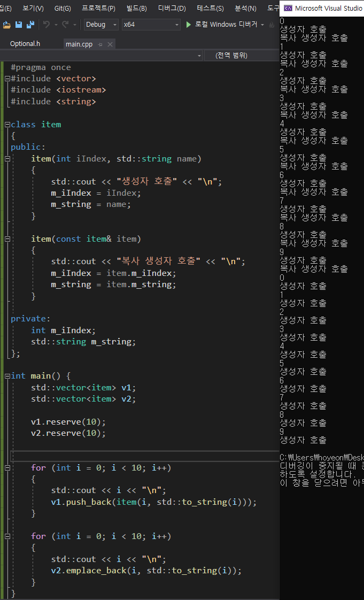The height and width of the screenshot is (600, 364).
Task: Pin the main.cpp tab
Action: 100,45
